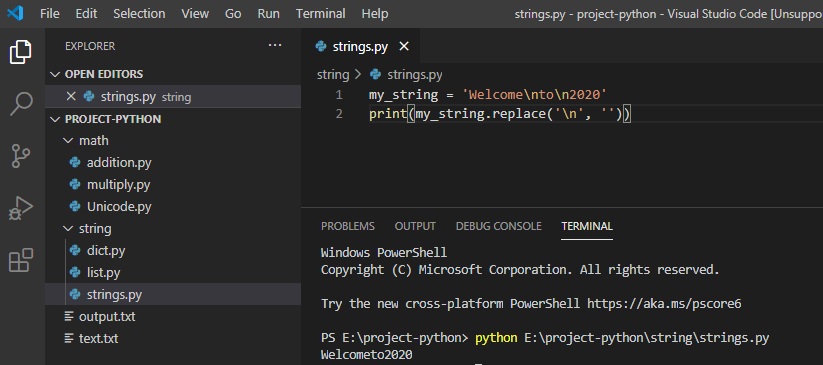823x365 pixels.
Task: Open the Terminal menu
Action: pos(321,14)
